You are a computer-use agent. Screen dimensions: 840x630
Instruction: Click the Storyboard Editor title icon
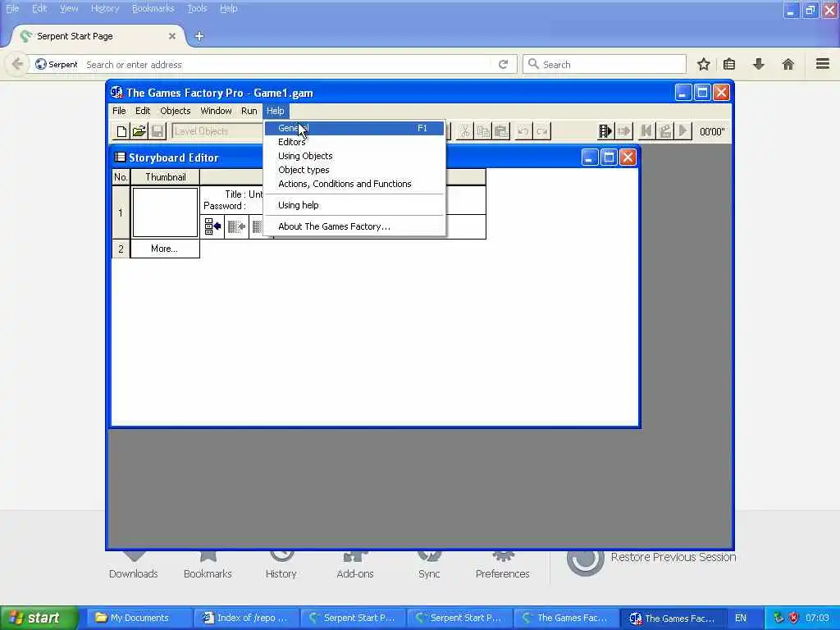click(x=120, y=157)
